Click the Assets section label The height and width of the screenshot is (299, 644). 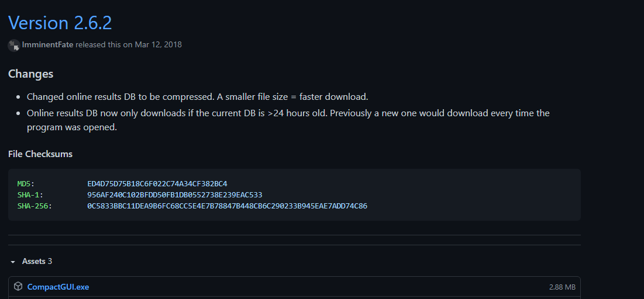[x=33, y=261]
